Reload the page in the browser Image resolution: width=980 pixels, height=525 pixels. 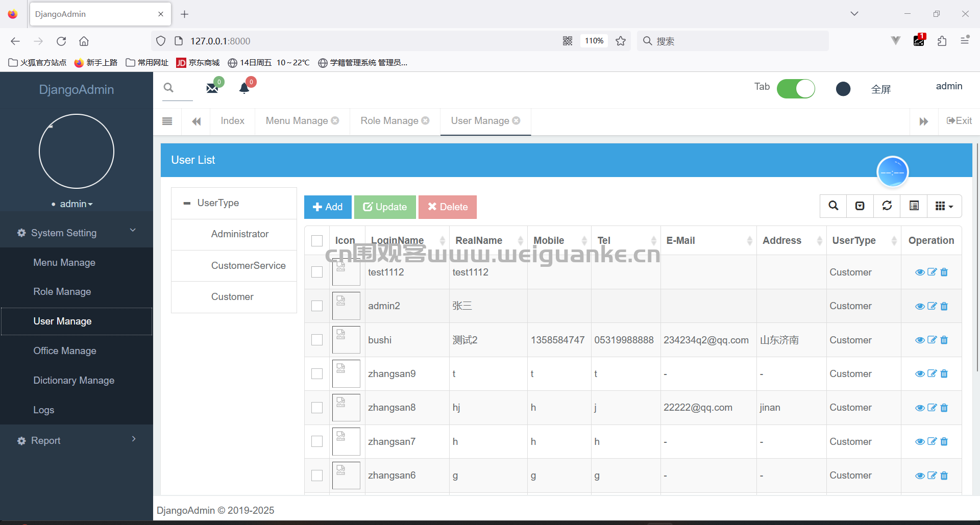pyautogui.click(x=61, y=41)
